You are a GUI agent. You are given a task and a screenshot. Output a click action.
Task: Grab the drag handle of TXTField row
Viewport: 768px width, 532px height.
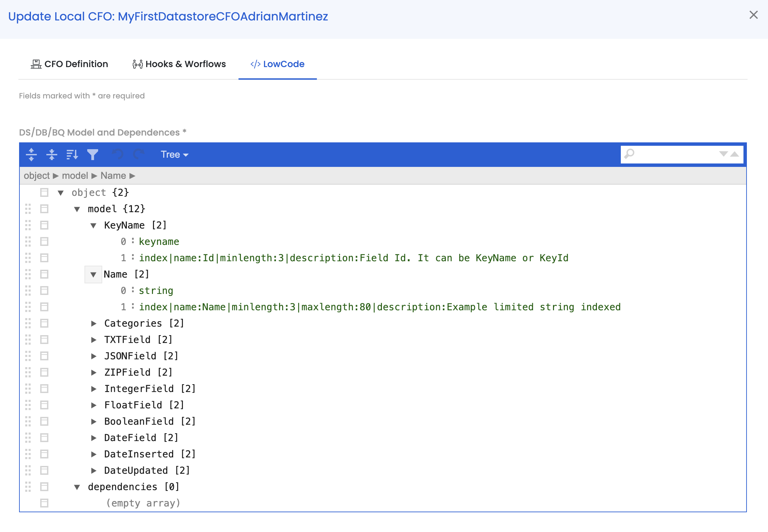click(x=28, y=340)
